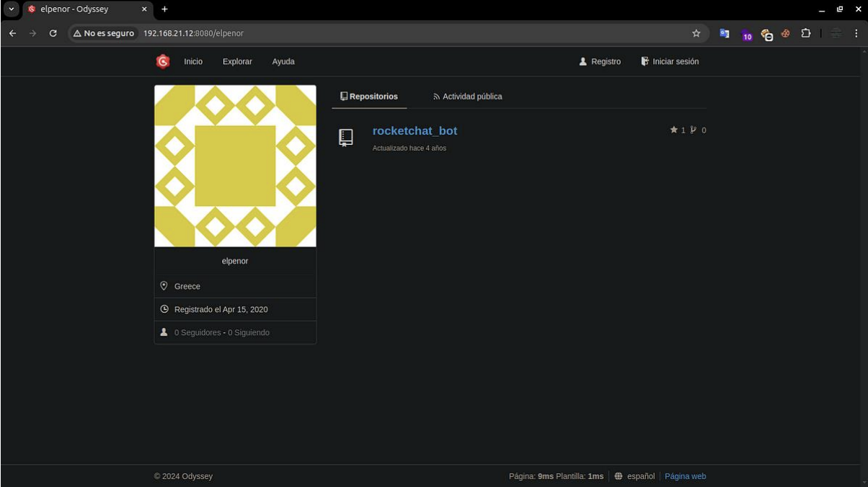Click the translate extension icon
The width and height of the screenshot is (868, 487).
point(725,33)
